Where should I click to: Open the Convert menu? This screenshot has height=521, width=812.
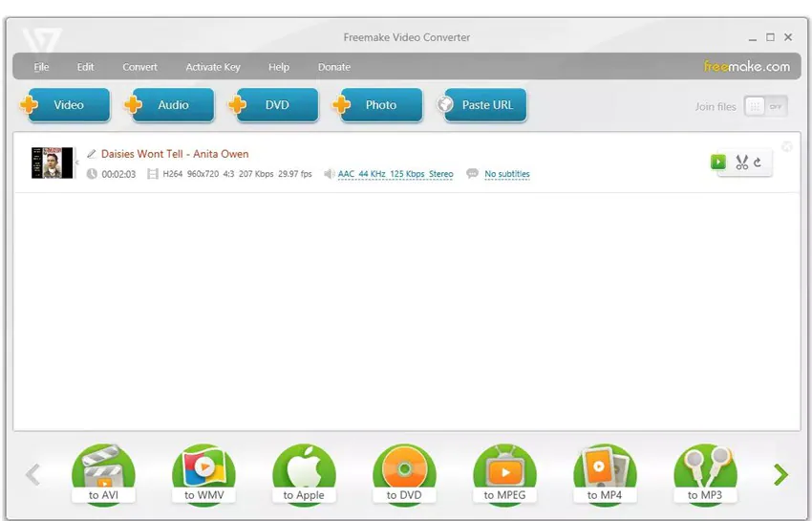click(139, 67)
